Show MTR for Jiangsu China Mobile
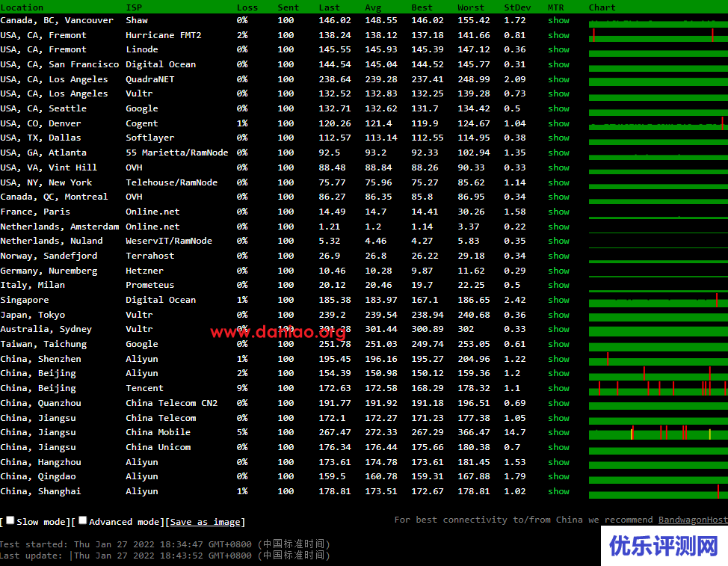Image resolution: width=728 pixels, height=566 pixels. coord(558,432)
